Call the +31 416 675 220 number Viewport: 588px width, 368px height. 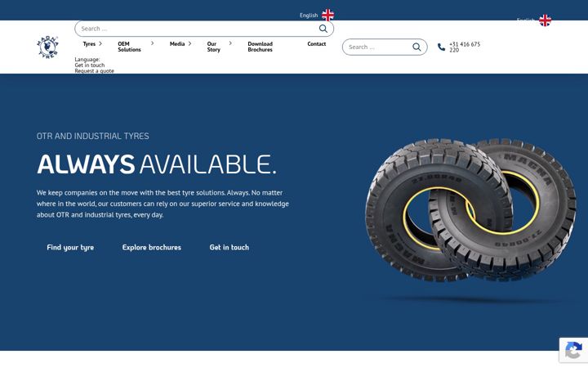pyautogui.click(x=464, y=47)
